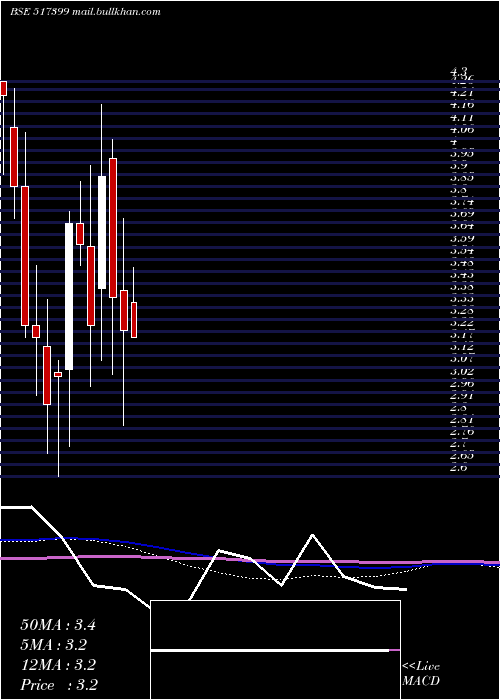Select the last red candlestick on the right
The width and height of the screenshot is (500, 700).
pos(134,320)
